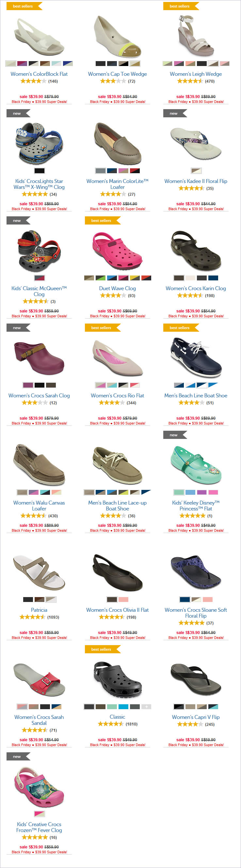View the Kids' Creative Crocs Frozen clog image
Viewport: 241px width, 868px height.
click(39, 787)
